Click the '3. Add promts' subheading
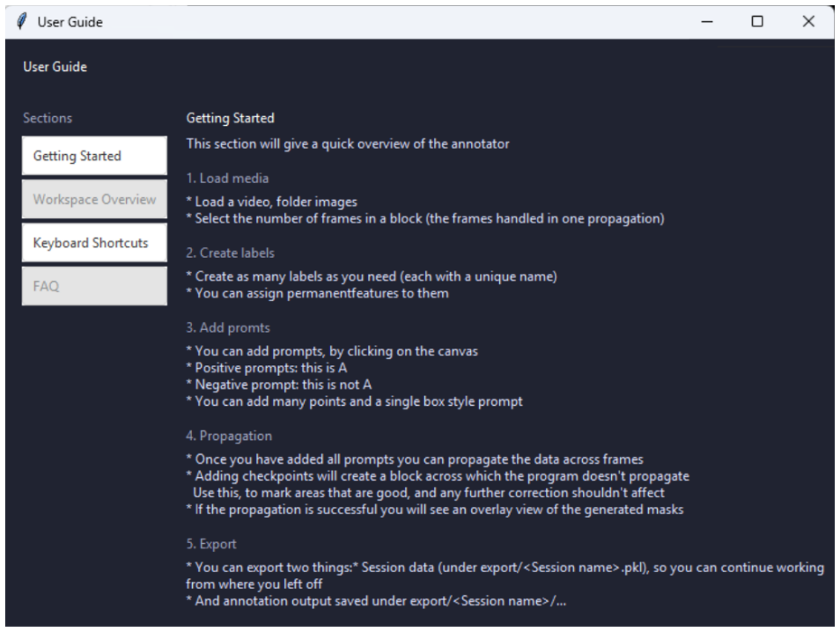Image resolution: width=840 pixels, height=632 pixels. click(228, 327)
